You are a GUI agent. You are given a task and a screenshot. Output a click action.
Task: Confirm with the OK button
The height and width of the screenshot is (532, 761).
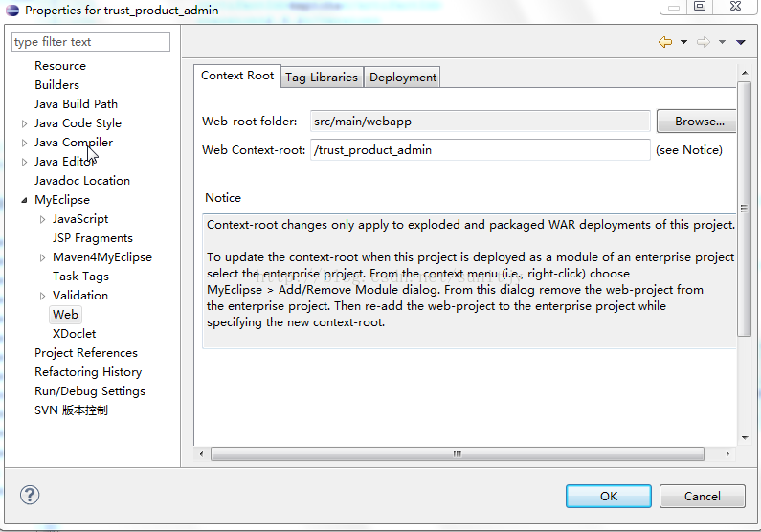coord(609,496)
